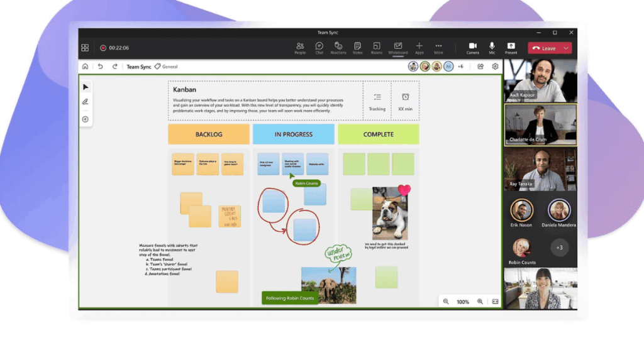Select the BACKLOG column header
Screen dimensions: 644x338
coord(209,134)
